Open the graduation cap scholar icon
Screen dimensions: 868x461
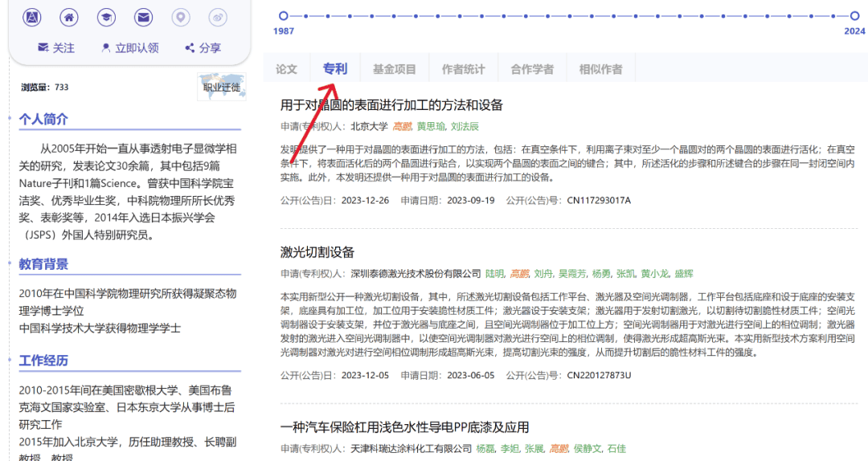coord(106,17)
